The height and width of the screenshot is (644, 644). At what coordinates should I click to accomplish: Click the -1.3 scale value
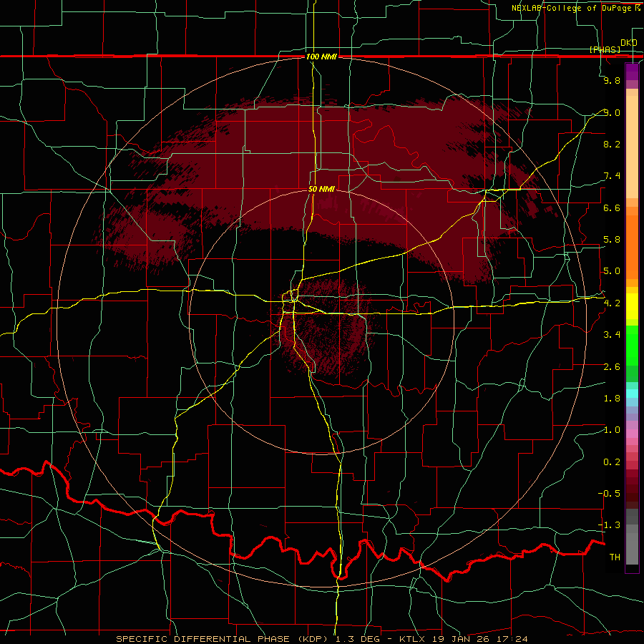click(609, 525)
